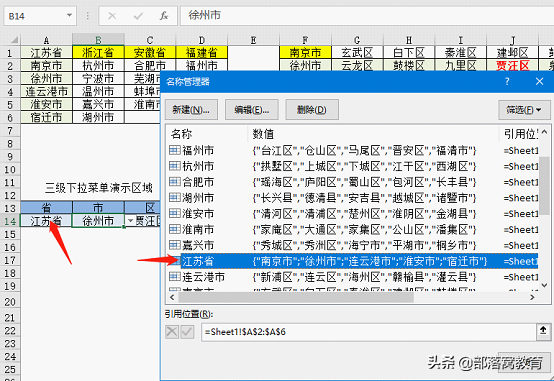This screenshot has width=554, height=381.
Task: Click cell A4 连云港市
Action: [46, 91]
